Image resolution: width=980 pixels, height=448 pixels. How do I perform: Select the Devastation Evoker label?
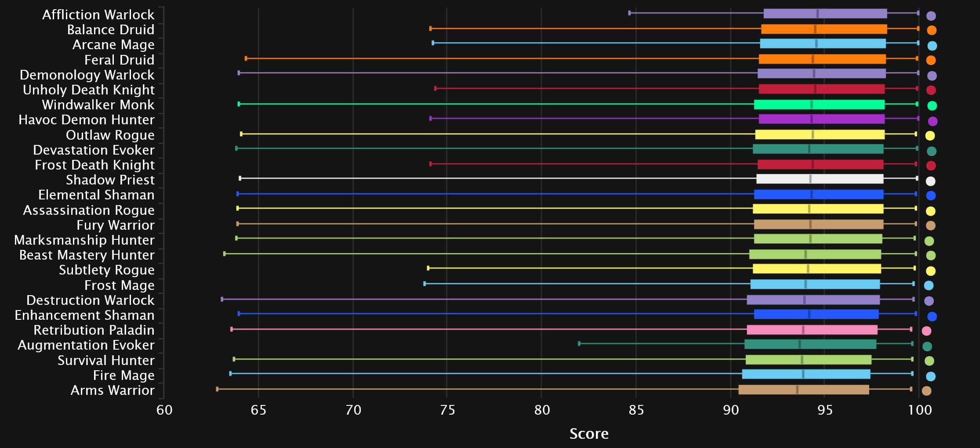[94, 150]
